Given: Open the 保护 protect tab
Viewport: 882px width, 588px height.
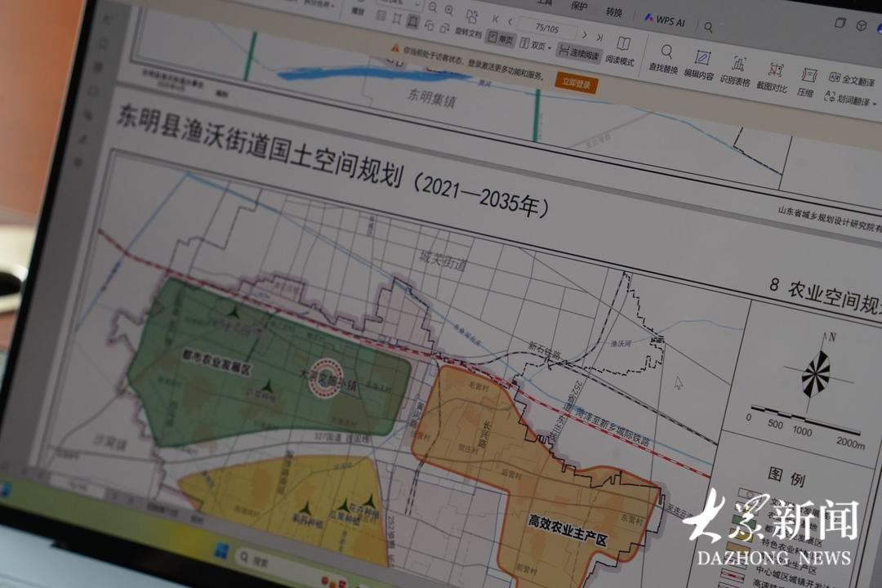Looking at the screenshot, I should [579, 7].
